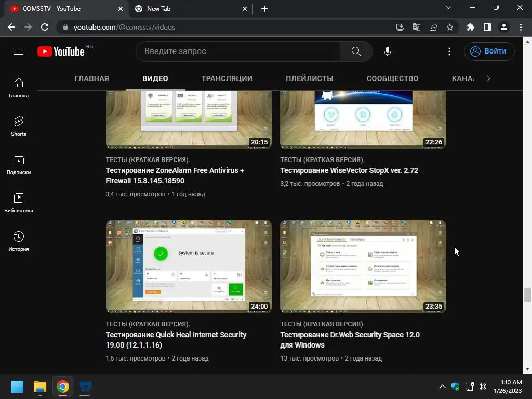532x399 pixels.
Task: Click title Тестирование Dr.Web Security Space 12.0
Action: pyautogui.click(x=350, y=340)
